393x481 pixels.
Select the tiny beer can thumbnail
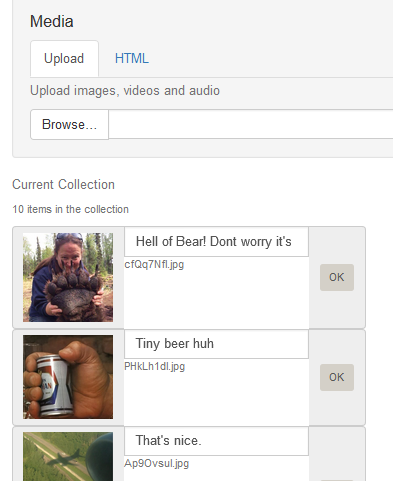[x=68, y=377]
